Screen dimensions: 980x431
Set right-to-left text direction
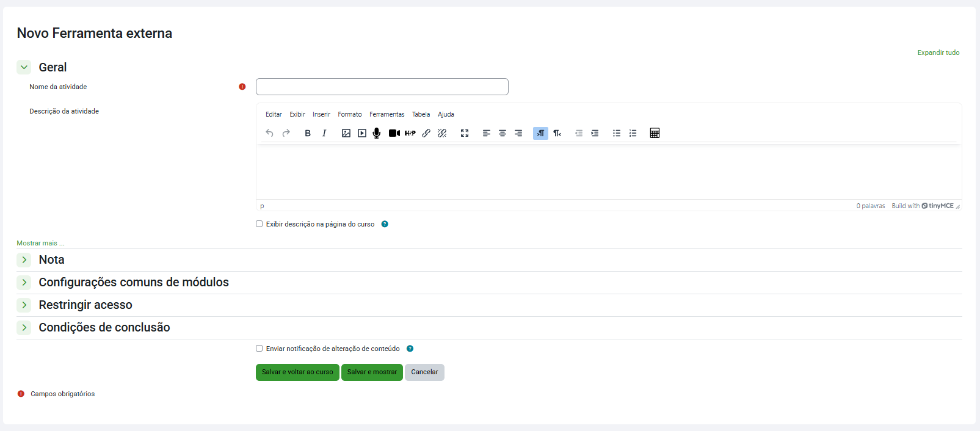click(557, 133)
